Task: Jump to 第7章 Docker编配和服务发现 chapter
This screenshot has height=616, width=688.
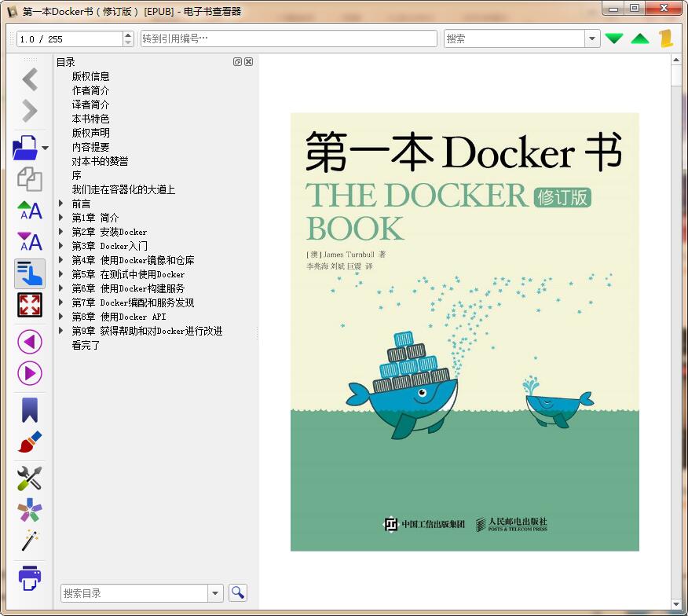Action: (x=133, y=302)
